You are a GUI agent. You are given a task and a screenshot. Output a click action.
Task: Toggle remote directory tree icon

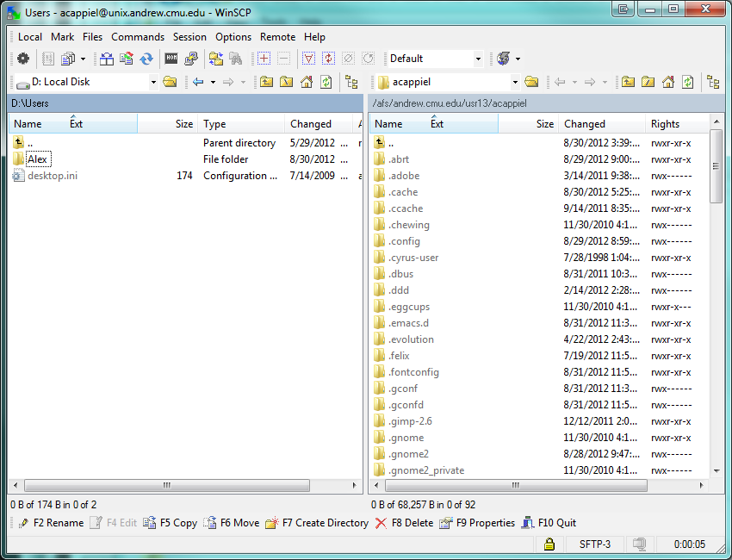coord(713,82)
